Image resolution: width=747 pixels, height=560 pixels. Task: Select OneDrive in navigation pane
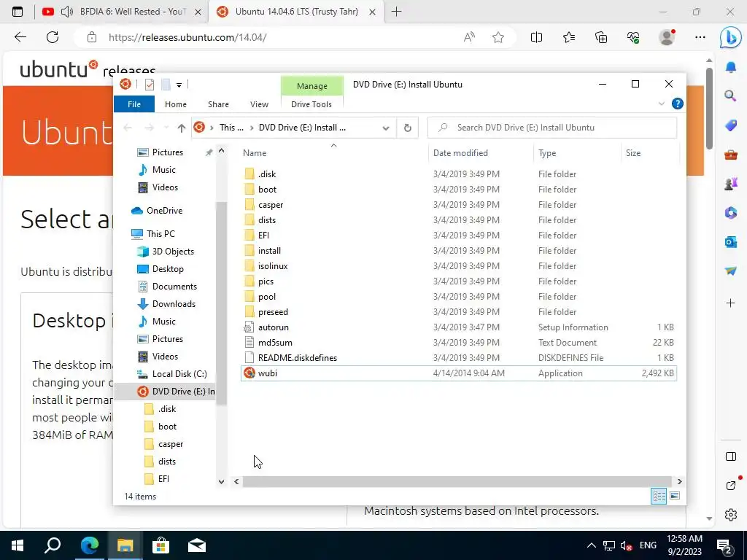pyautogui.click(x=164, y=211)
